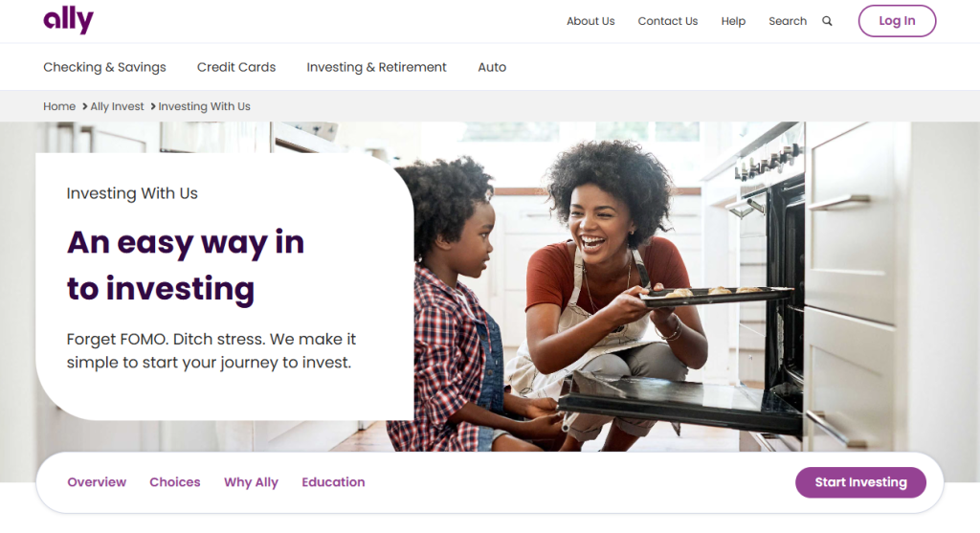
Task: Select the Why Ally tab
Action: 252,481
